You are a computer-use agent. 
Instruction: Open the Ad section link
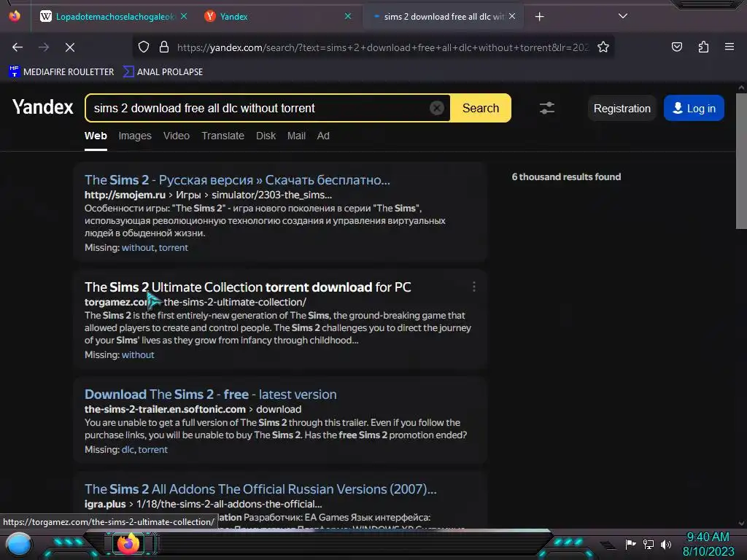click(323, 136)
